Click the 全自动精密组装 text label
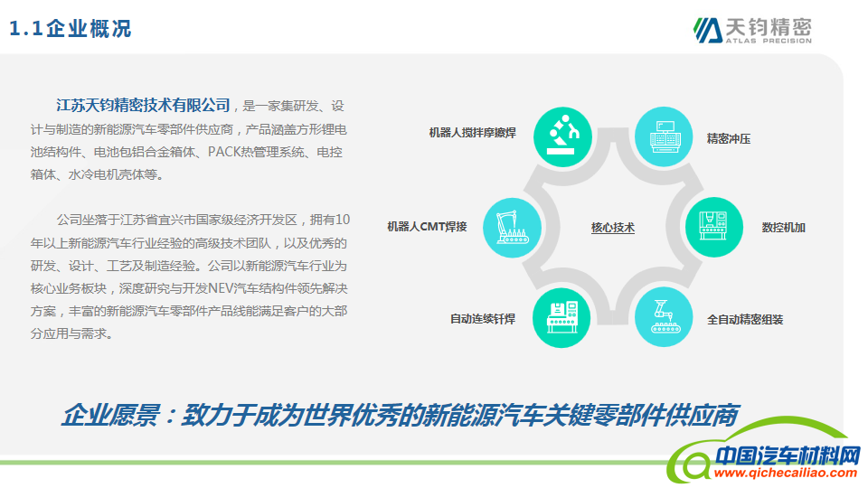Viewport: 868px width, 488px height. (744, 320)
